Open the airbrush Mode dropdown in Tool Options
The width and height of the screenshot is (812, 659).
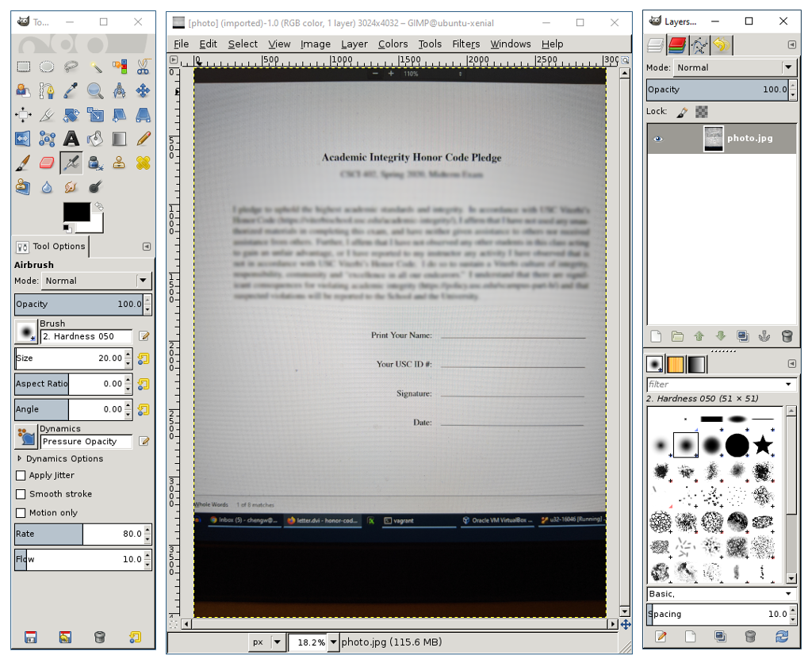tap(95, 281)
